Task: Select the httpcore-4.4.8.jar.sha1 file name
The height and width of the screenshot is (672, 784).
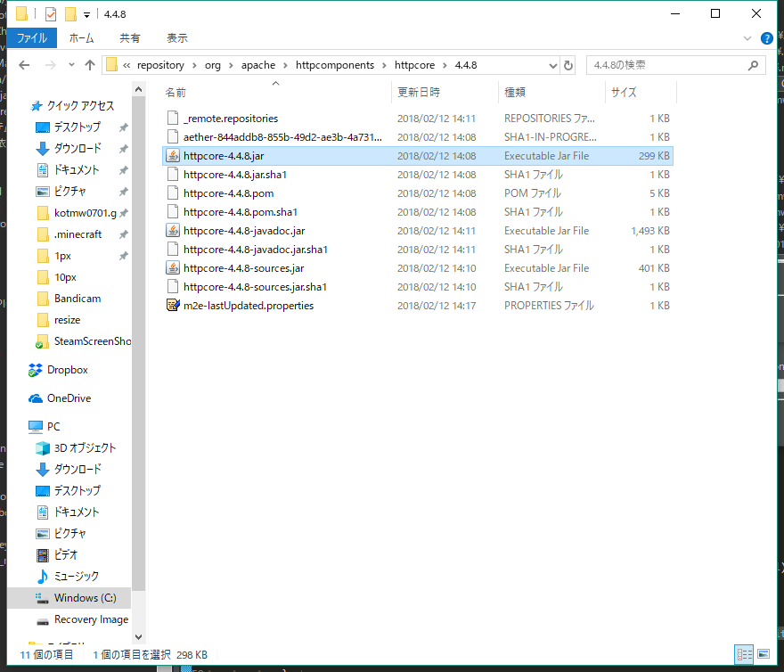Action: click(235, 175)
